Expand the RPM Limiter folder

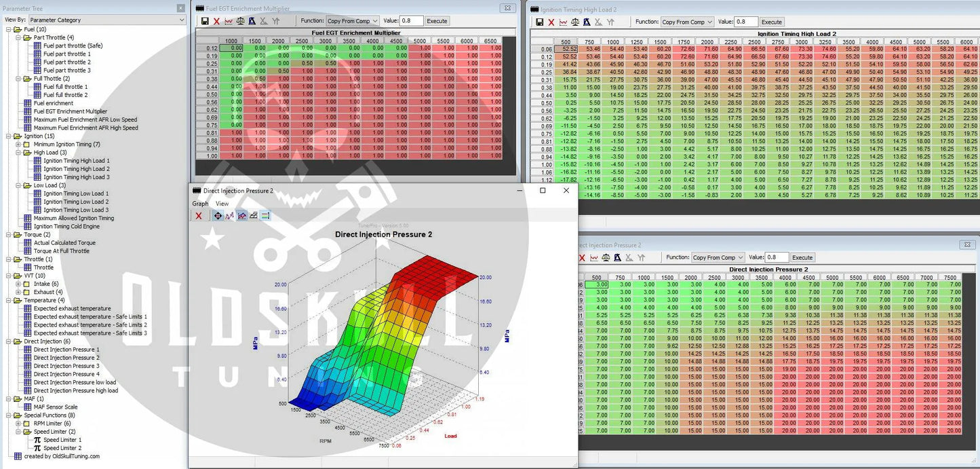point(18,424)
